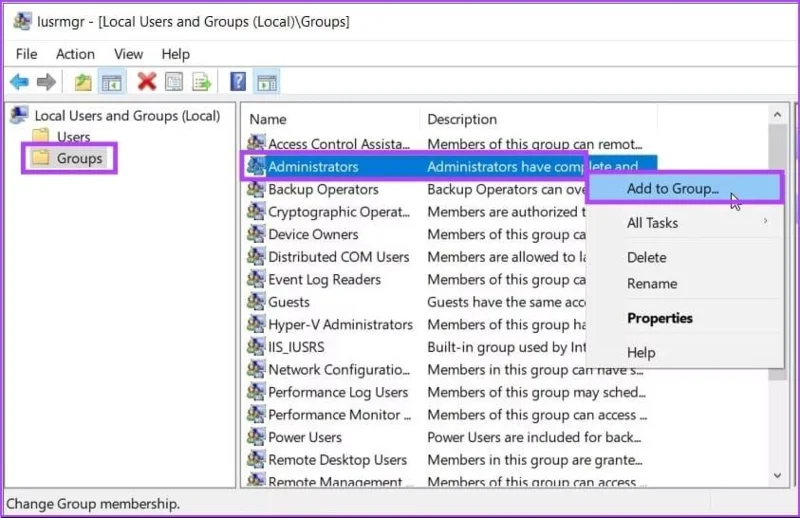
Task: Open the Help menu in menu bar
Action: [x=176, y=54]
